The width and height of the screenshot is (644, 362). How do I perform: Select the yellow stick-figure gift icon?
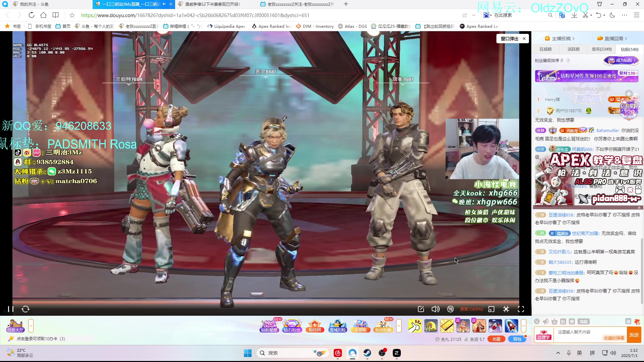point(415,326)
